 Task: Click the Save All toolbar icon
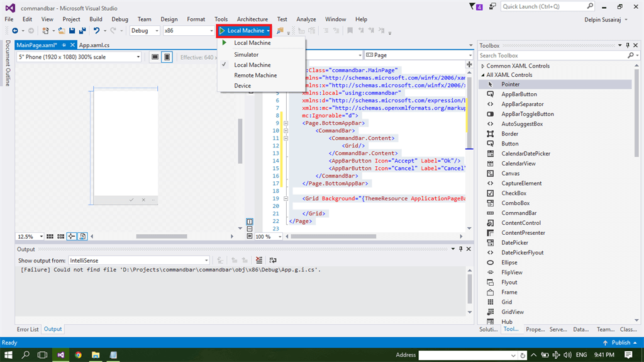[82, 30]
